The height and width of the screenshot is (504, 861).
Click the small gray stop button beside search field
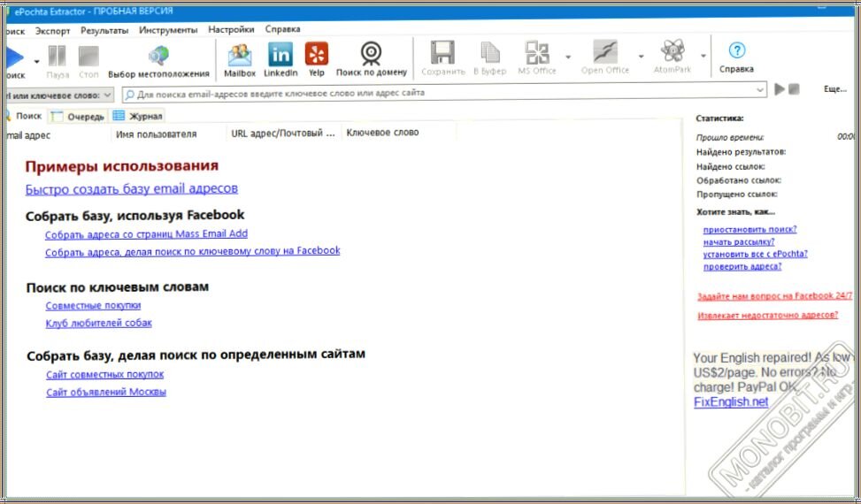794,88
